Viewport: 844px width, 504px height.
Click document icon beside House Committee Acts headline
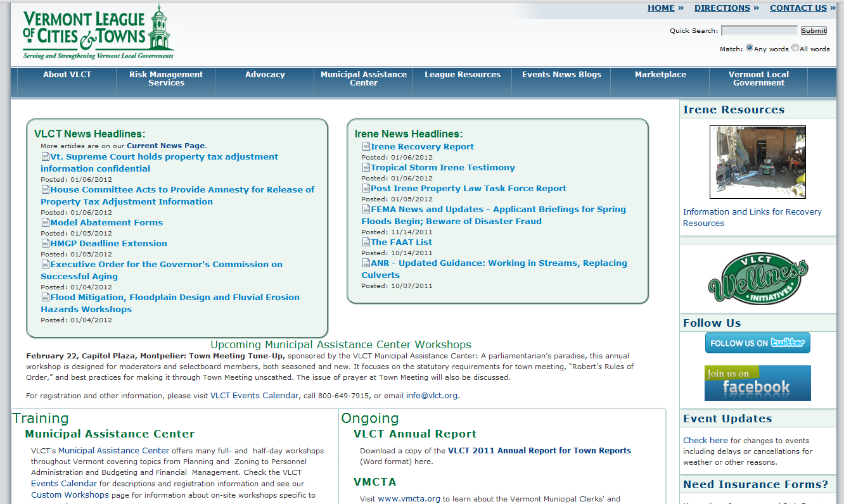pyautogui.click(x=45, y=189)
